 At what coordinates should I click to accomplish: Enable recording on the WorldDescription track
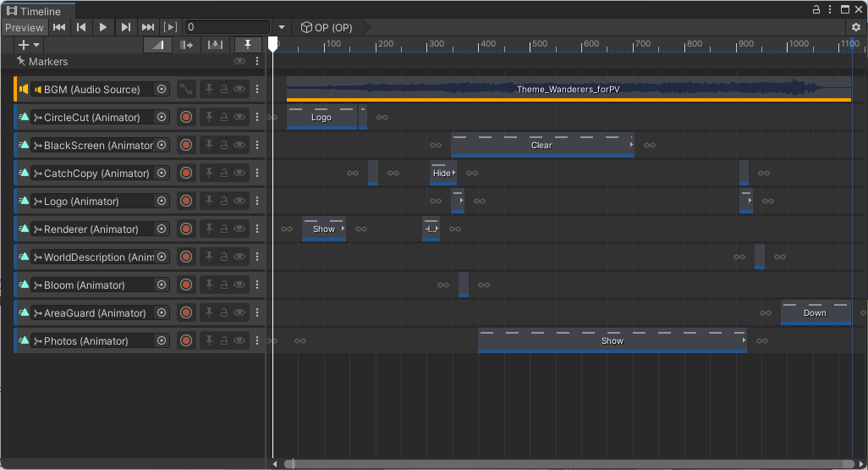(x=186, y=257)
